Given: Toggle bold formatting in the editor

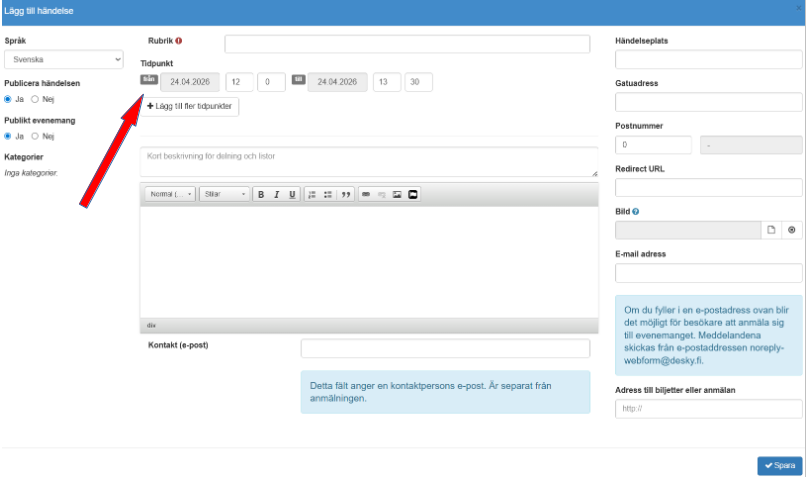Looking at the screenshot, I should [x=261, y=194].
